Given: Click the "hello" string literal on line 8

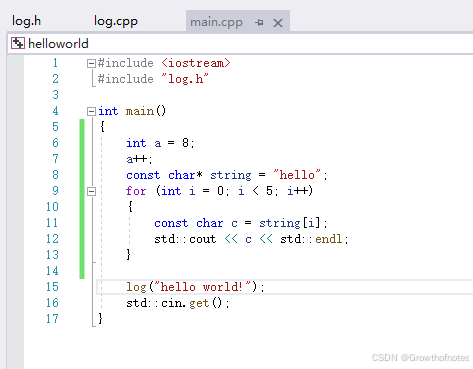Looking at the screenshot, I should coord(297,175).
